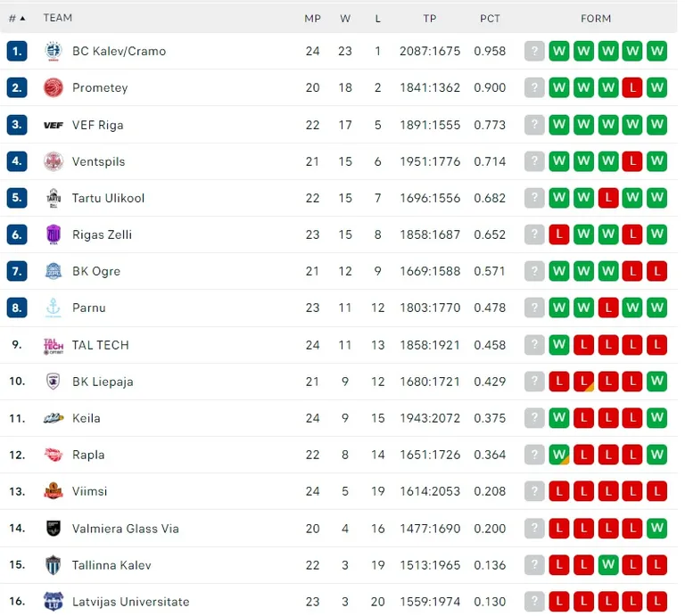Image resolution: width=685 pixels, height=616 pixels.
Task: Sort table by the PCT column header
Action: (x=490, y=19)
